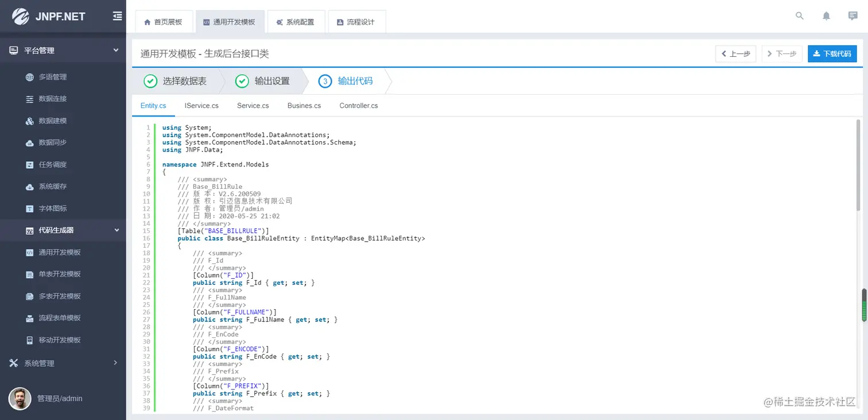
Task: Click the 流程表单模板 sidebar icon
Action: (30, 318)
